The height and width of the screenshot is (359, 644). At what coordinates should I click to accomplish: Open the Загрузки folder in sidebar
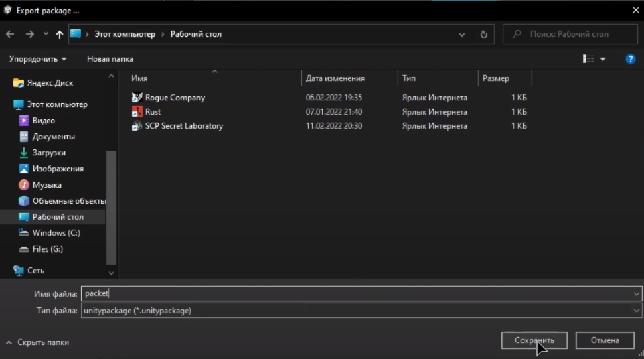point(49,153)
